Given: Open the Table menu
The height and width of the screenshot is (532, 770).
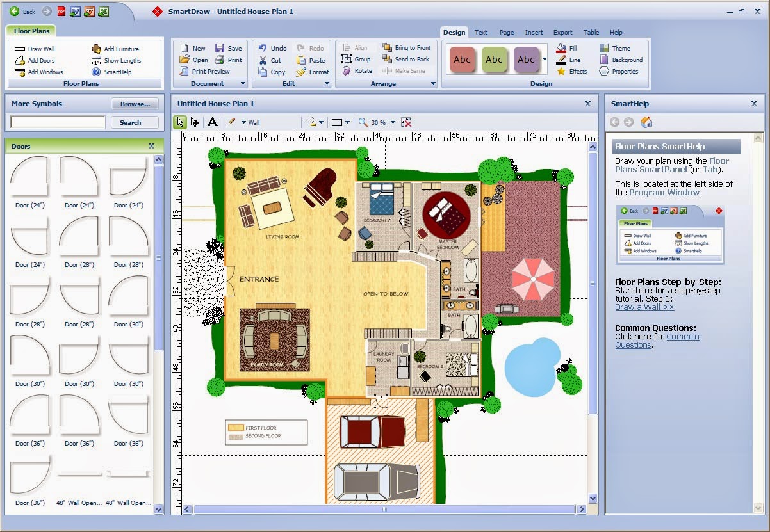Looking at the screenshot, I should (591, 32).
